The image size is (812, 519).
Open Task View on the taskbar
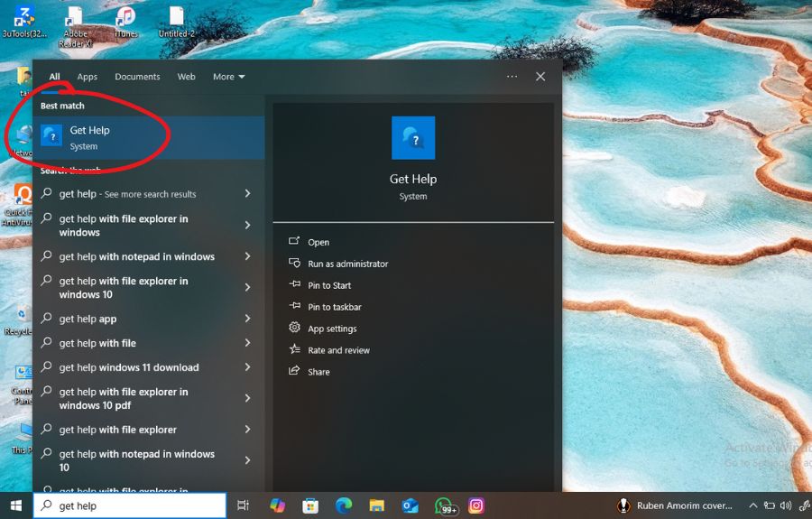click(243, 505)
